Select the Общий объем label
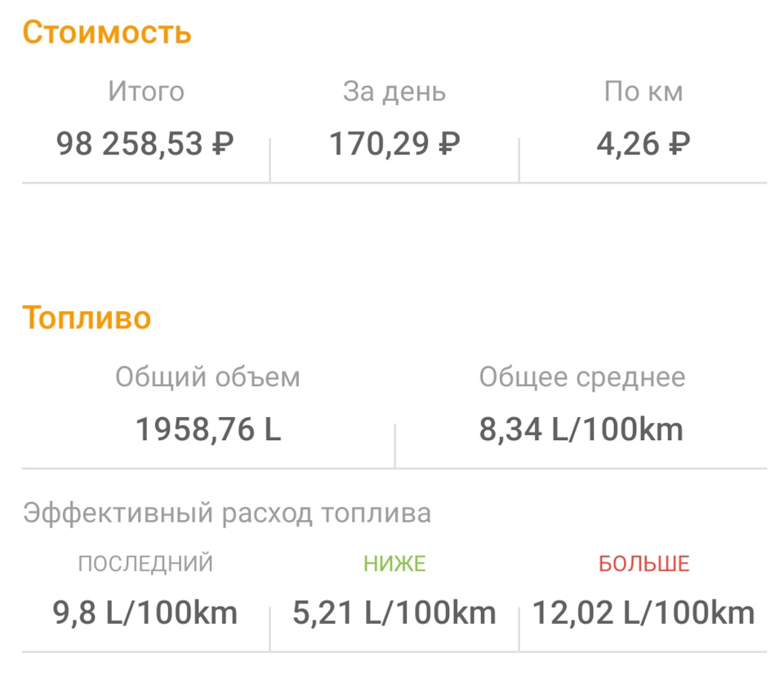Viewport: 784px width, 680px height. [207, 377]
